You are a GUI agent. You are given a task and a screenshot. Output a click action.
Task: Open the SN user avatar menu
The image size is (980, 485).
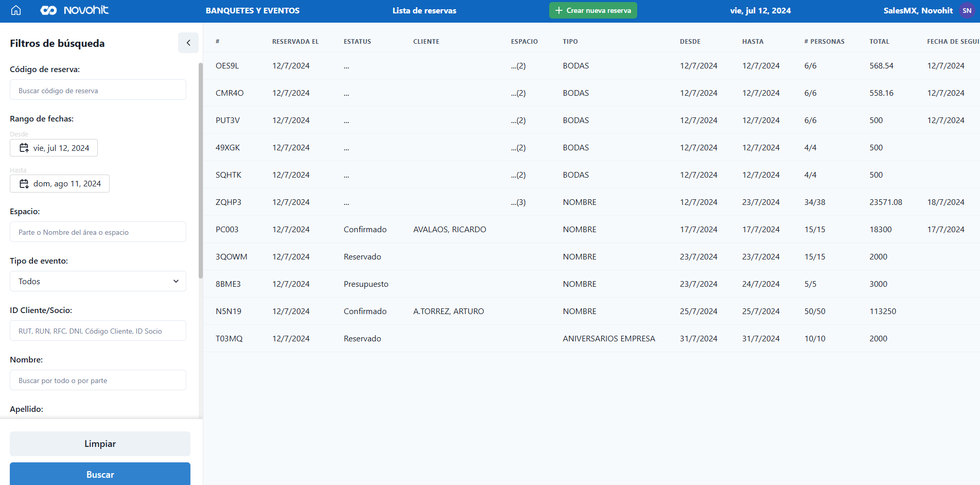tap(967, 10)
